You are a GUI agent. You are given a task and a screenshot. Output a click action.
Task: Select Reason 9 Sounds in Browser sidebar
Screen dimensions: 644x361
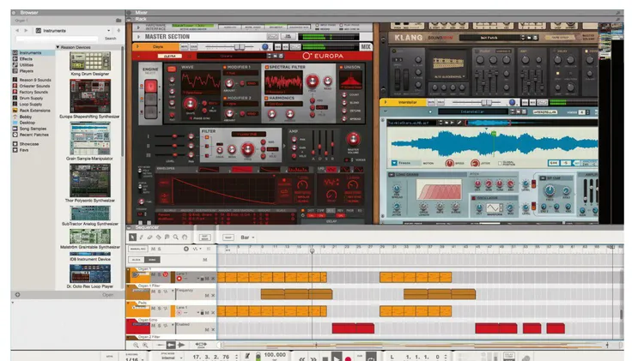(x=35, y=80)
